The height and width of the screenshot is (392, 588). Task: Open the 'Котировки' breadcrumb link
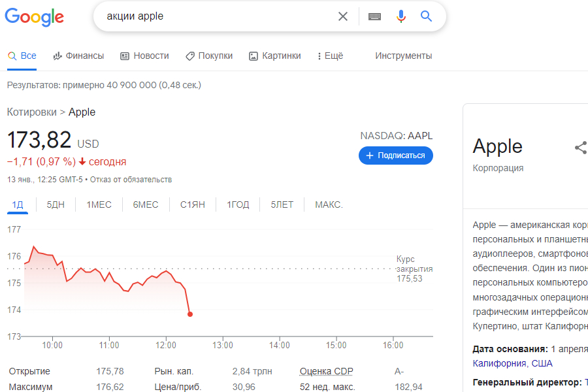[x=31, y=112]
